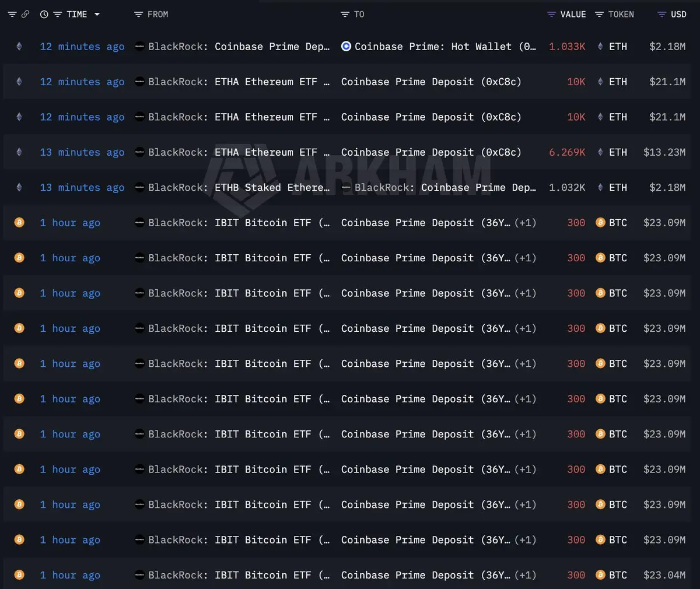Click the ETH token label in the 6.269K row
The width and height of the screenshot is (700, 589).
[618, 152]
